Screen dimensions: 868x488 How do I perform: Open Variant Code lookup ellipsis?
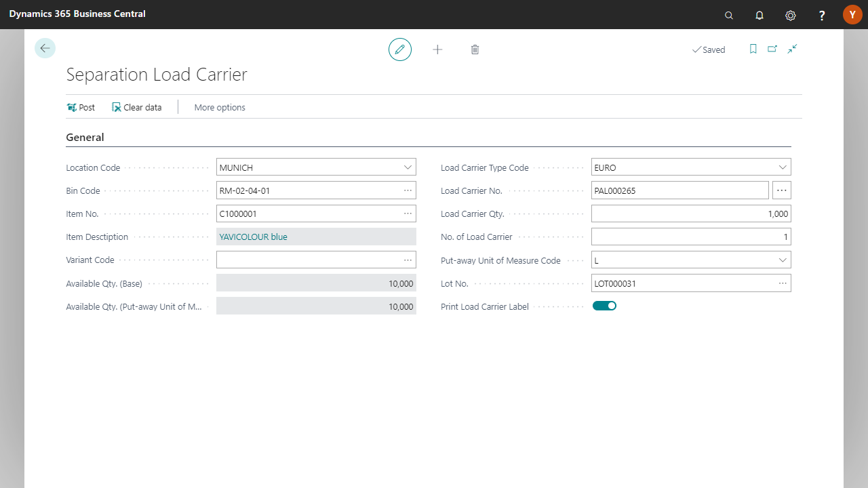pyautogui.click(x=408, y=260)
